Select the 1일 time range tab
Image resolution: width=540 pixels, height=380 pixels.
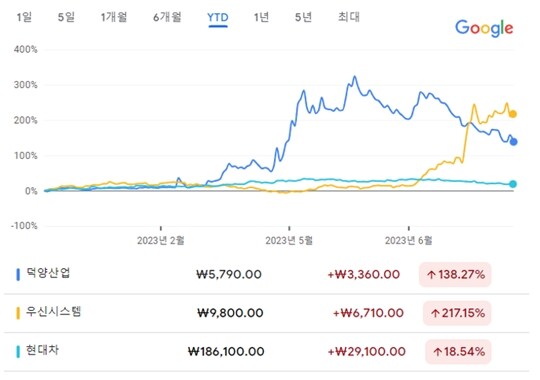tap(24, 17)
